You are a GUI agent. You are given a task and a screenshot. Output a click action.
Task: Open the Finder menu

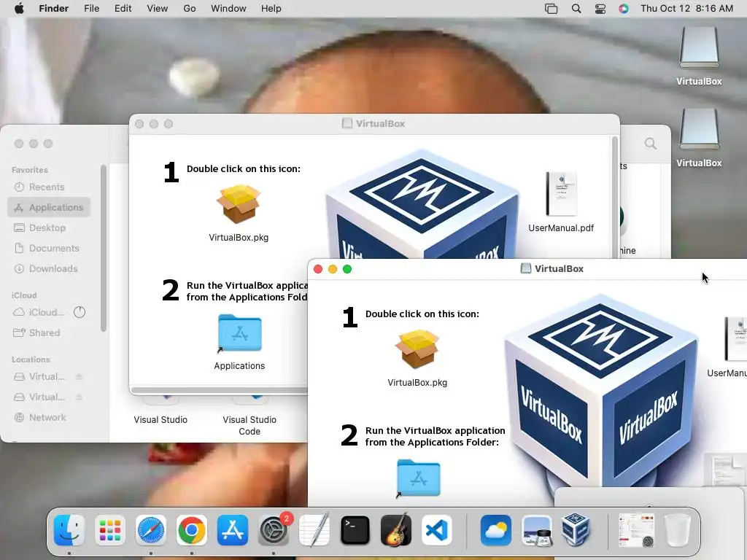point(53,9)
